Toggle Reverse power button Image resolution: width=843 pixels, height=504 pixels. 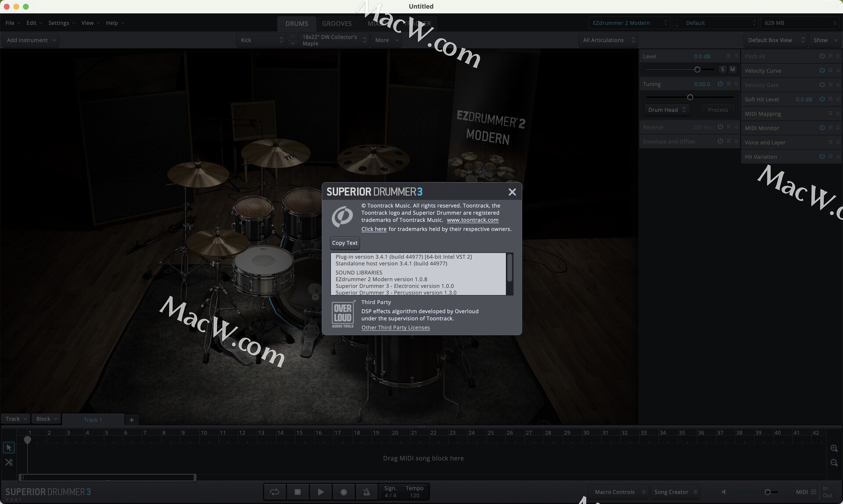coord(720,126)
